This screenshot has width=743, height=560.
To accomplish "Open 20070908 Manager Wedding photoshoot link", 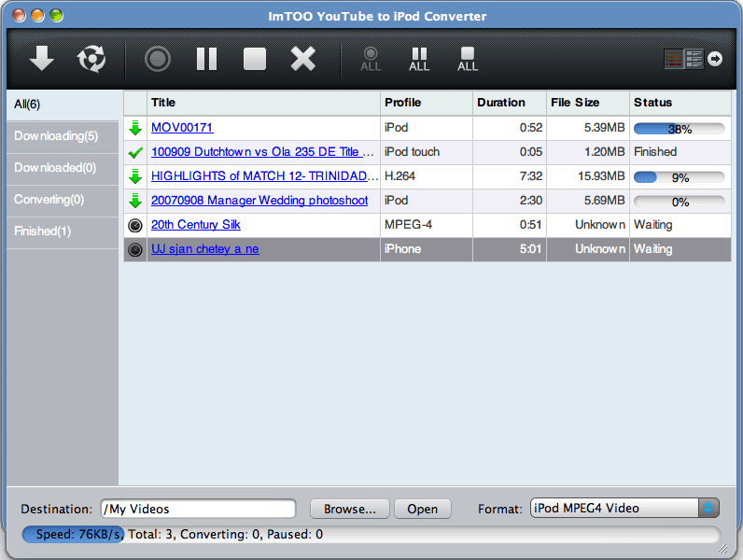I will point(259,201).
